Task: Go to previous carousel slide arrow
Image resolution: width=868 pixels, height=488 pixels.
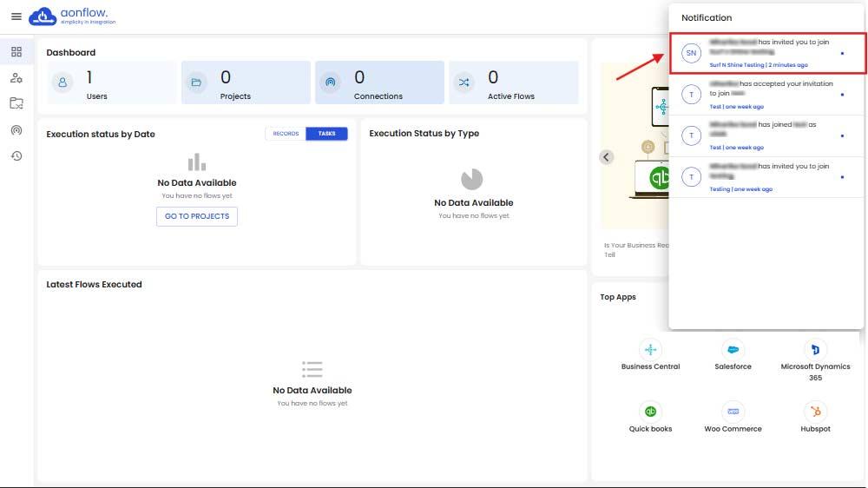Action: pos(607,157)
